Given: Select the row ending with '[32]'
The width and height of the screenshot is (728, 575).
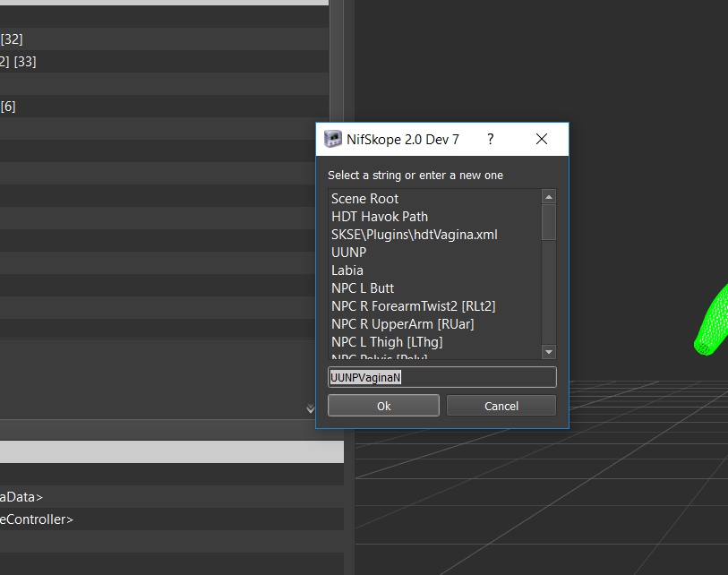Looking at the screenshot, I should [165, 39].
